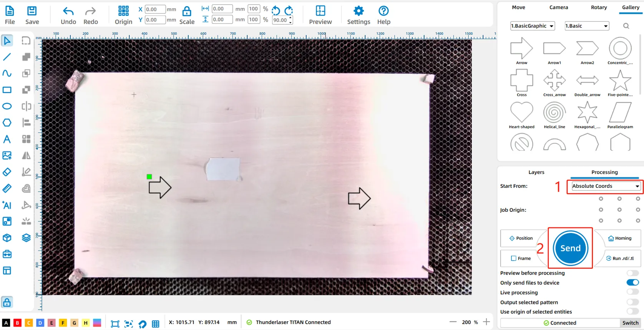Open the Layers tab
The height and width of the screenshot is (330, 644).
click(536, 172)
